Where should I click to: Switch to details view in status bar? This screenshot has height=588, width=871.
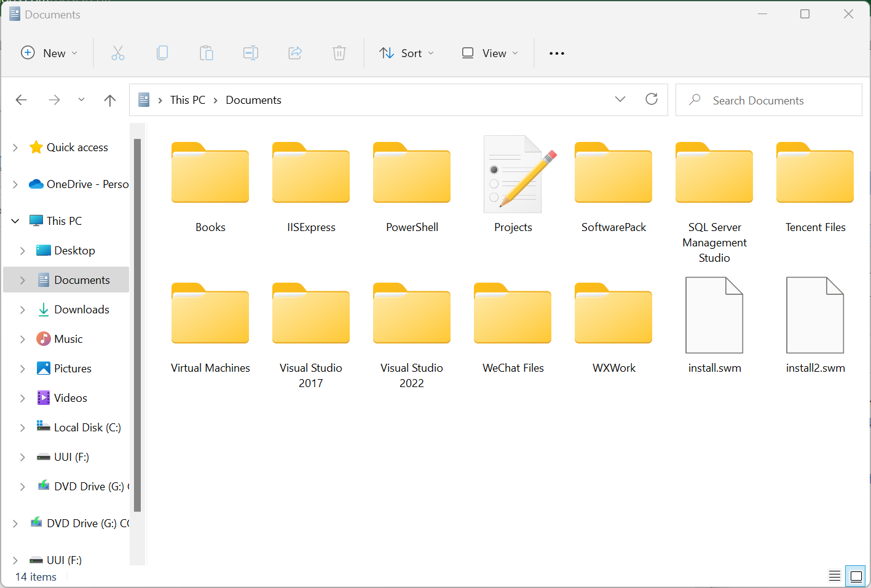835,576
